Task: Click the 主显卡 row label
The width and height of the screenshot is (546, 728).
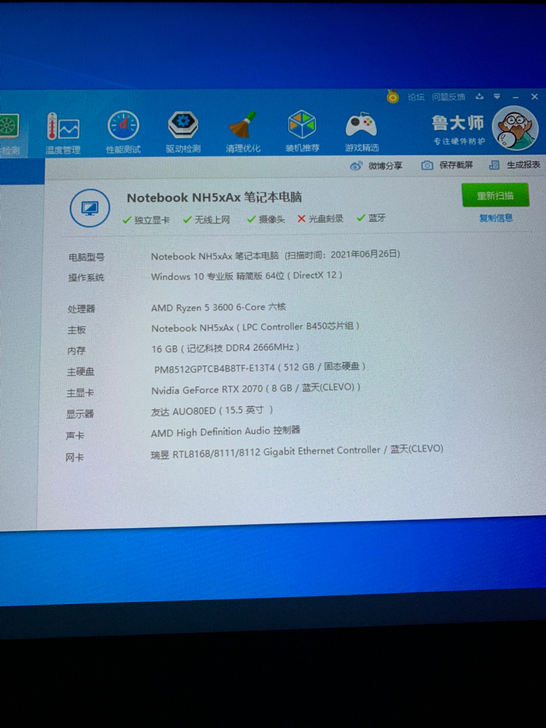Action: pyautogui.click(x=80, y=393)
